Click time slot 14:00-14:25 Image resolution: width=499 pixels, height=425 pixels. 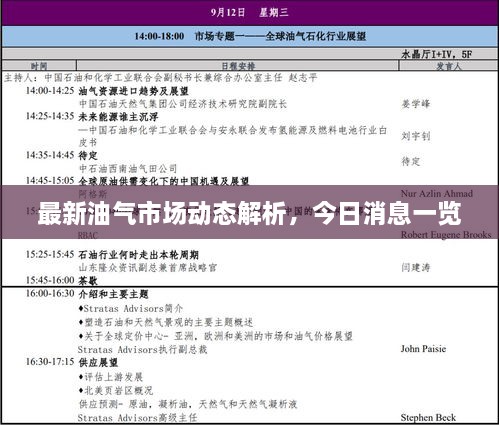[x=50, y=90]
